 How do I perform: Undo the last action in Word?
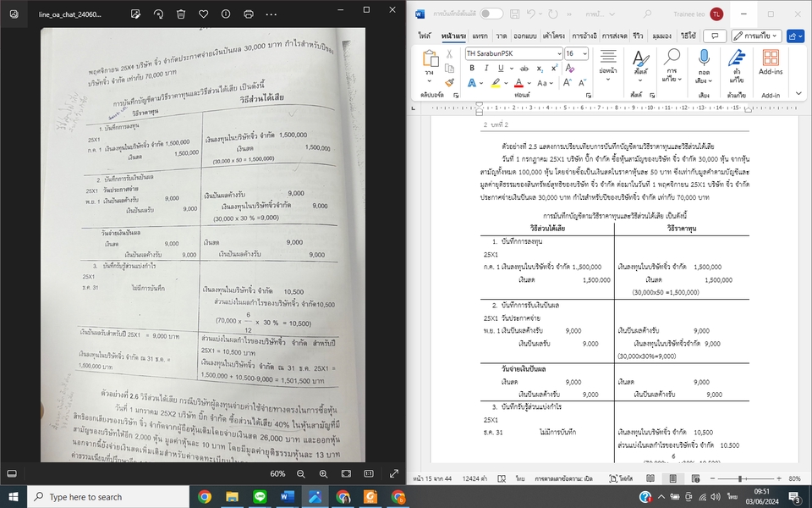pos(530,14)
